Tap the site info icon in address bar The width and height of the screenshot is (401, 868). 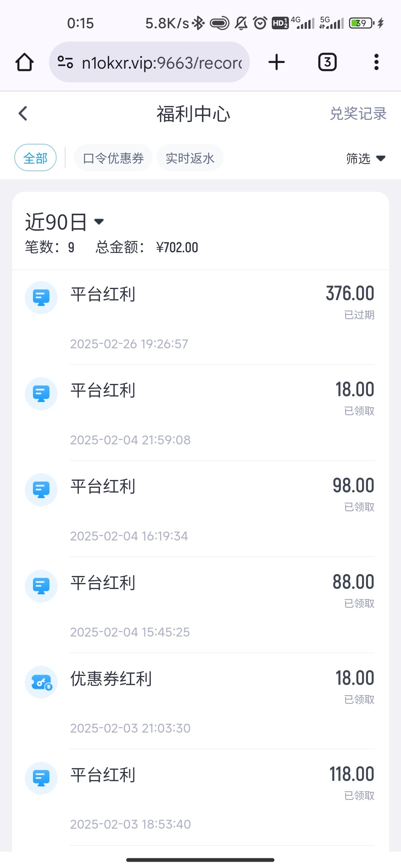[65, 62]
